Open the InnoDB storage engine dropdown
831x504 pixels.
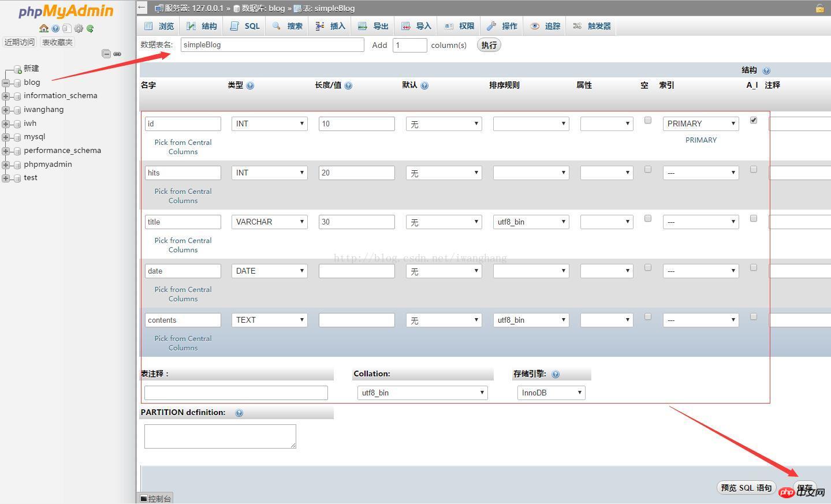[x=551, y=393]
